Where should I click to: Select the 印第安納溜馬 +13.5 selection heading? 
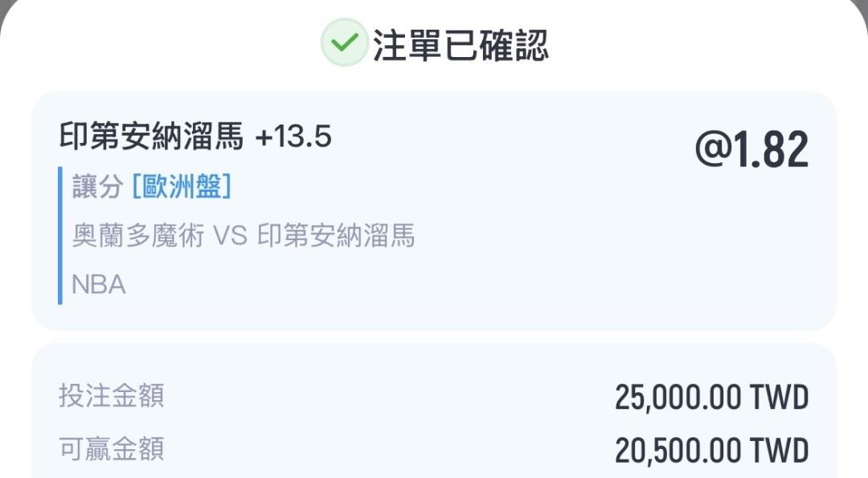195,137
